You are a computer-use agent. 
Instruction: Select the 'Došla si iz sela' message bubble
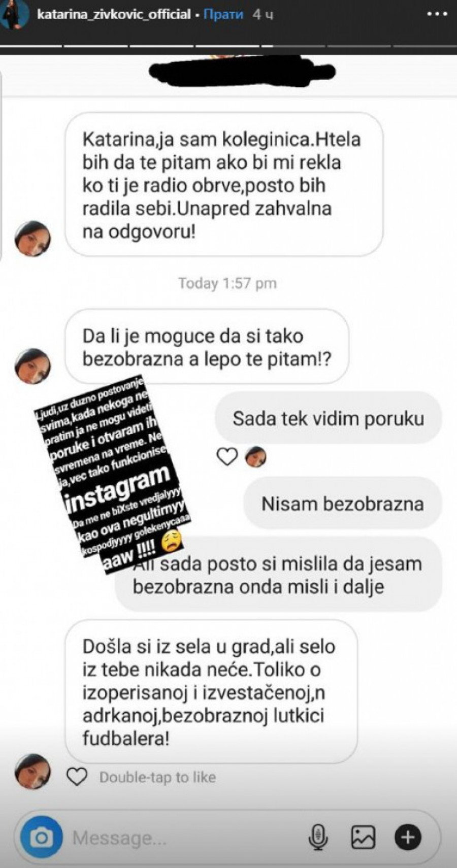[211, 691]
